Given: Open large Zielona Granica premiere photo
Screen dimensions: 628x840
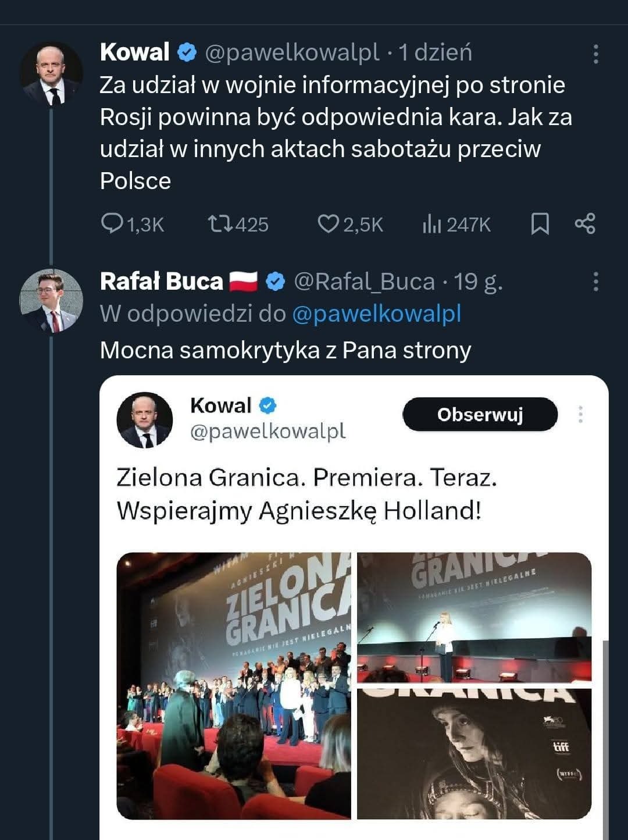Looking at the screenshot, I should pos(234,685).
